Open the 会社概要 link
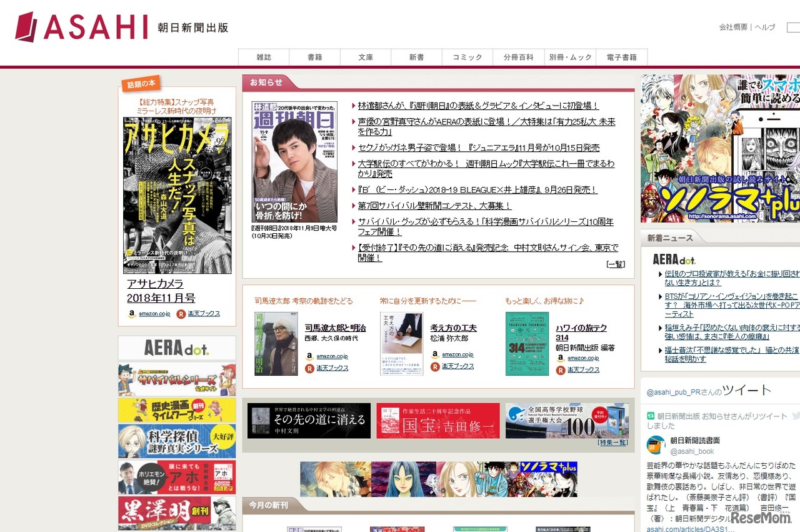The height and width of the screenshot is (532, 800). (x=733, y=28)
